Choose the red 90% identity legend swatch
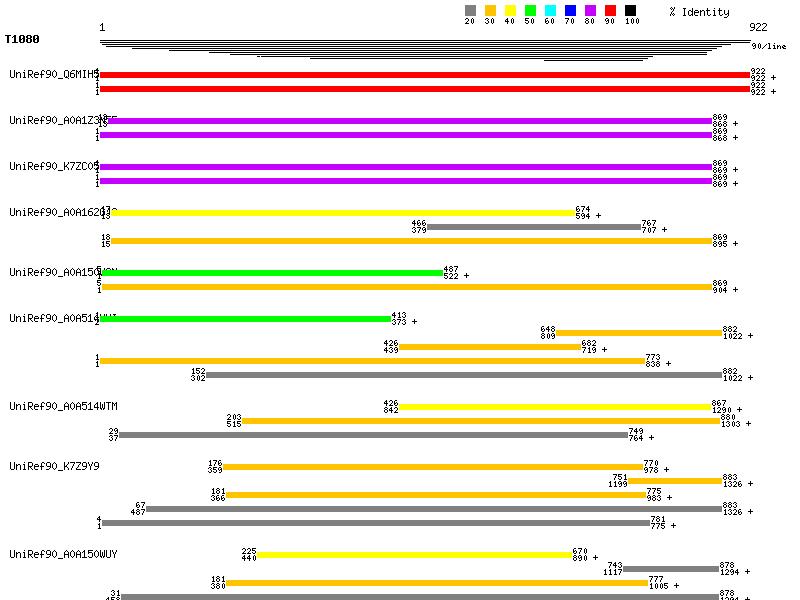The height and width of the screenshot is (600, 800). [x=610, y=11]
